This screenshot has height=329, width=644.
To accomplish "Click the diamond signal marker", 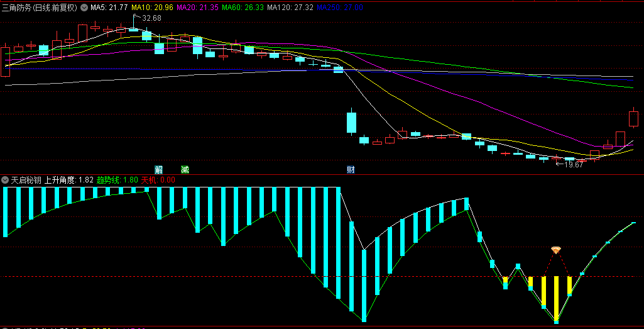I will pyautogui.click(x=555, y=250).
